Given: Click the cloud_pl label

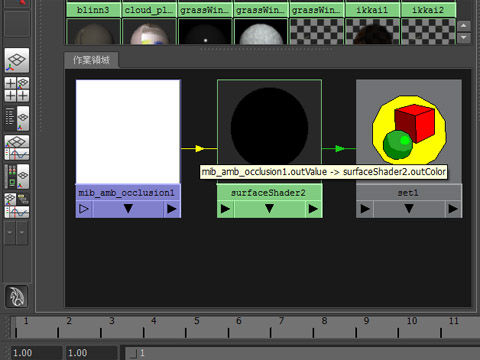Looking at the screenshot, I should pyautogui.click(x=149, y=10).
